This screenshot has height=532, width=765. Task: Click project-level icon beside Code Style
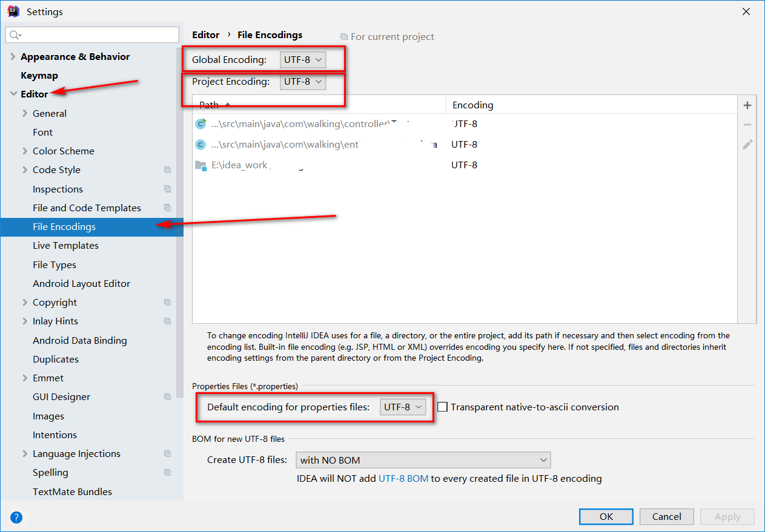(168, 170)
